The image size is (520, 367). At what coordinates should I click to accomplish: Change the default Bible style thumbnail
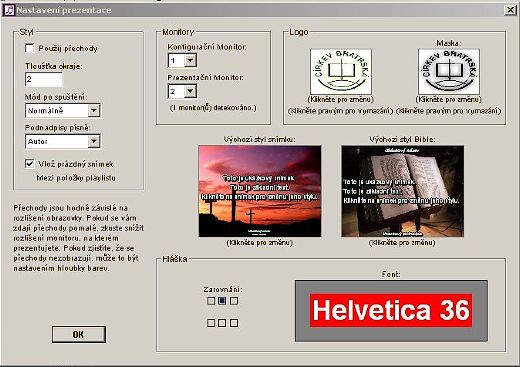tap(402, 191)
